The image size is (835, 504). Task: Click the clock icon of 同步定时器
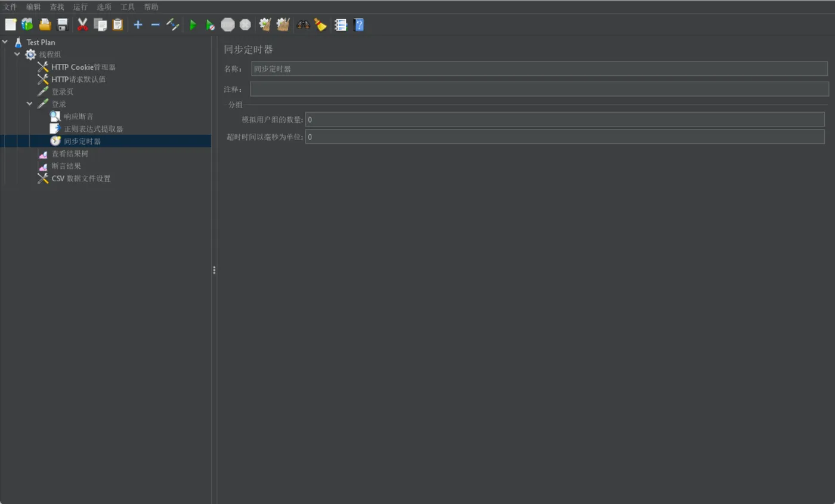(55, 141)
